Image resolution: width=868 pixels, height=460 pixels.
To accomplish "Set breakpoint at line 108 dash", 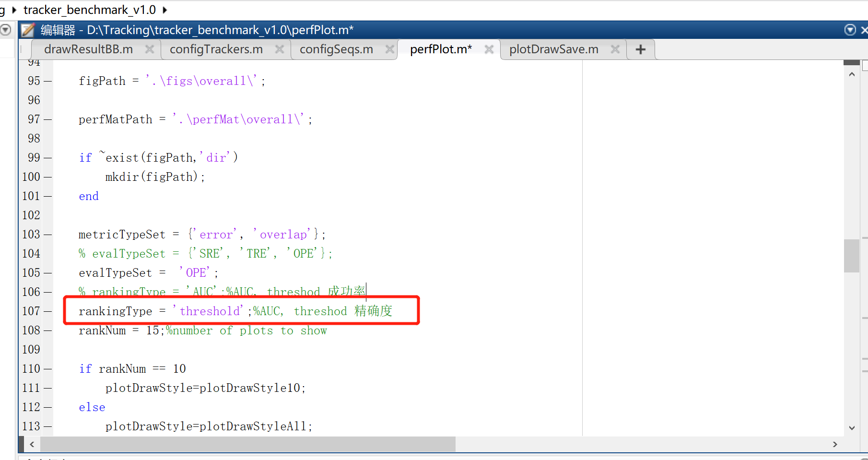I will pyautogui.click(x=47, y=330).
